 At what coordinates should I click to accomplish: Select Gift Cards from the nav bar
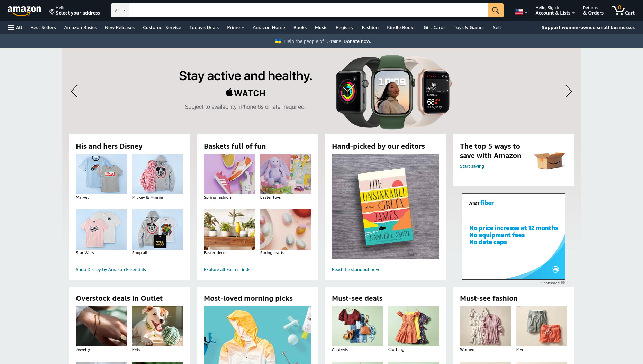[x=434, y=27]
